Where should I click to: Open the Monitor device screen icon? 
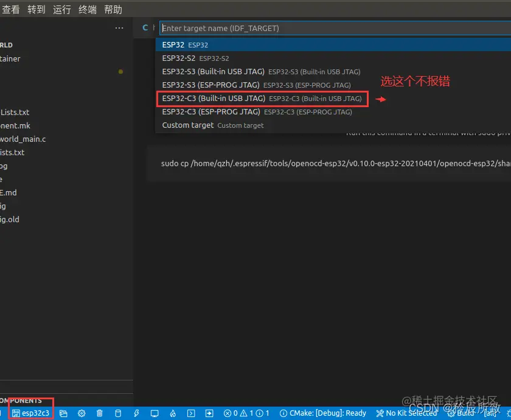(x=155, y=413)
